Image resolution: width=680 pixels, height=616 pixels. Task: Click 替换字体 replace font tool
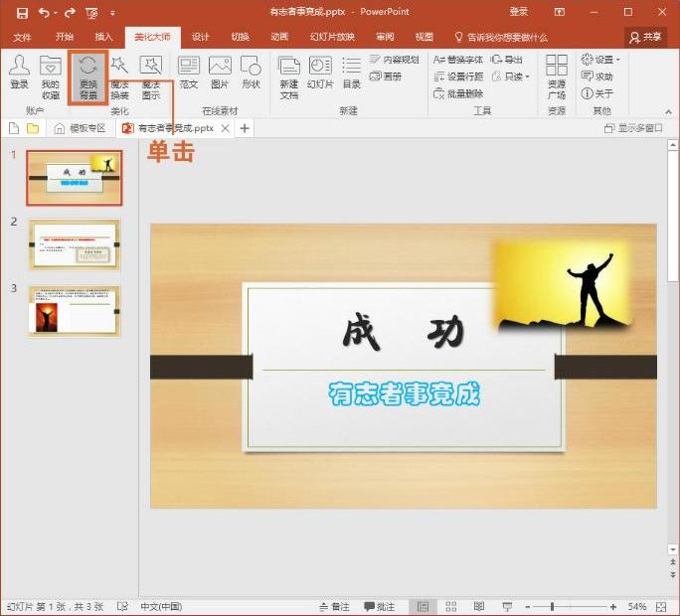coord(458,60)
